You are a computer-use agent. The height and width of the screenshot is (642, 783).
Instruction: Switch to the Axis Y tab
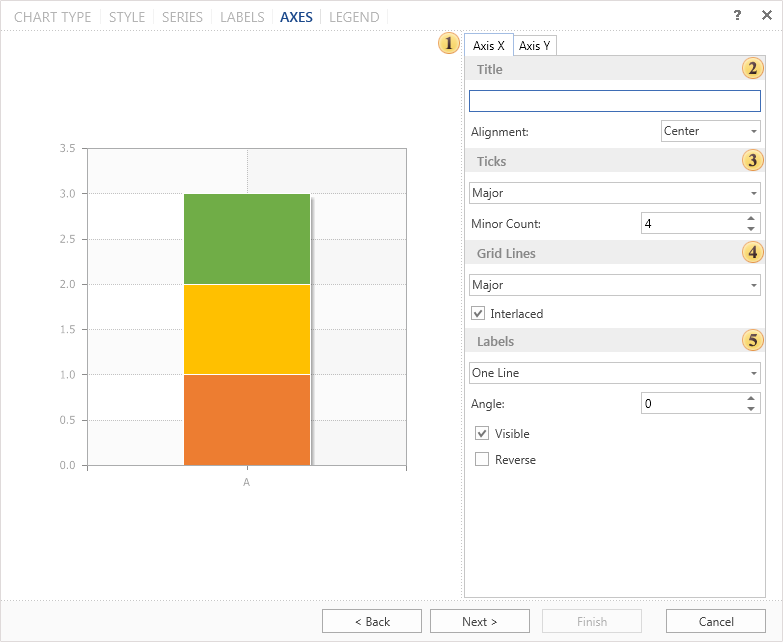[535, 46]
